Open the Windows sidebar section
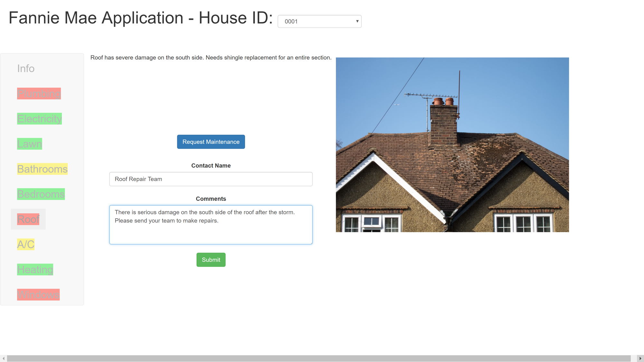Screen dimensions: 644x362 click(38, 294)
